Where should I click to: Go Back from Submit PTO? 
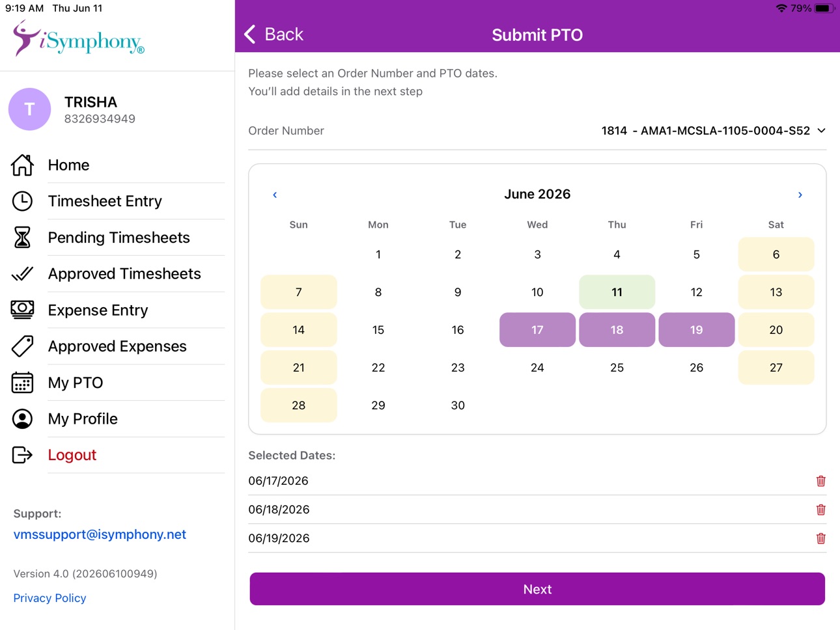tap(274, 34)
